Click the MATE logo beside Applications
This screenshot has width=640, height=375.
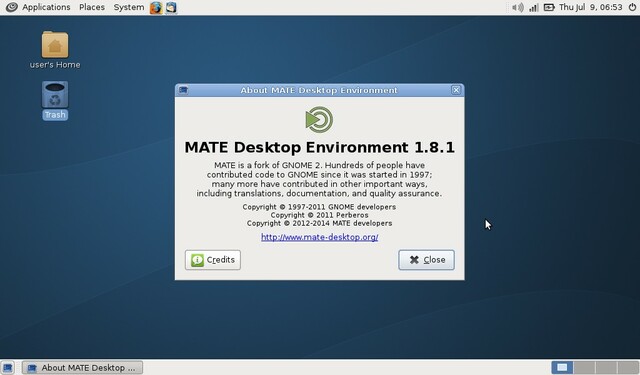click(x=11, y=7)
